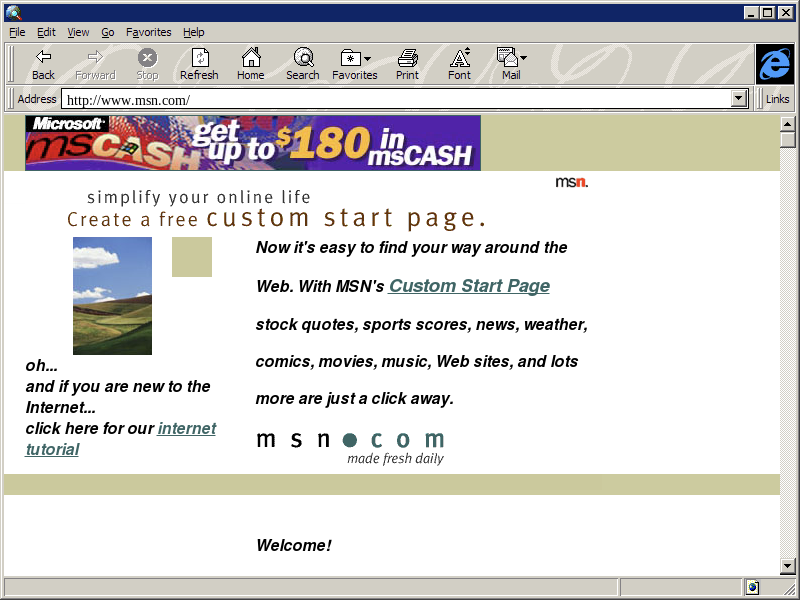The height and width of the screenshot is (600, 800).
Task: Follow the internet tutorial link
Action: pos(186,429)
